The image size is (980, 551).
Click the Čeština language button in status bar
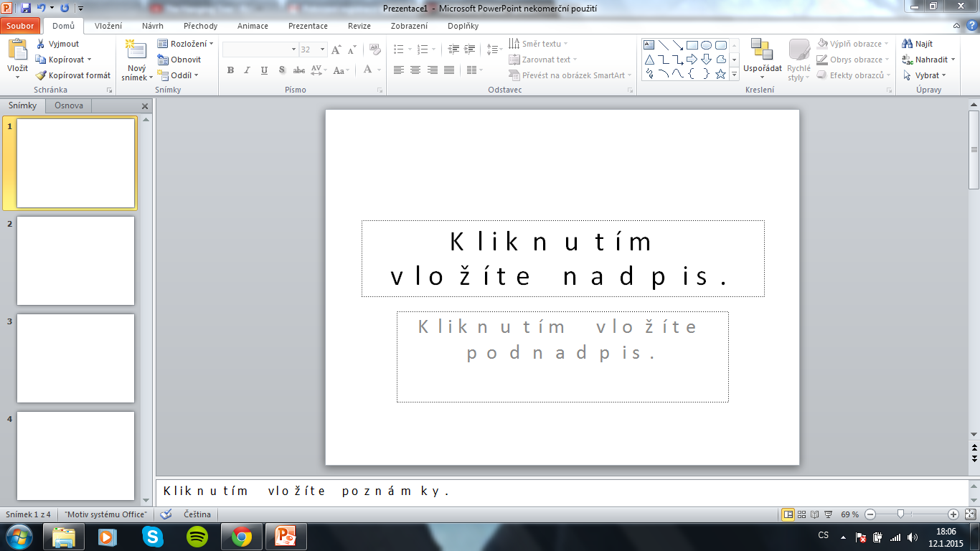(197, 514)
